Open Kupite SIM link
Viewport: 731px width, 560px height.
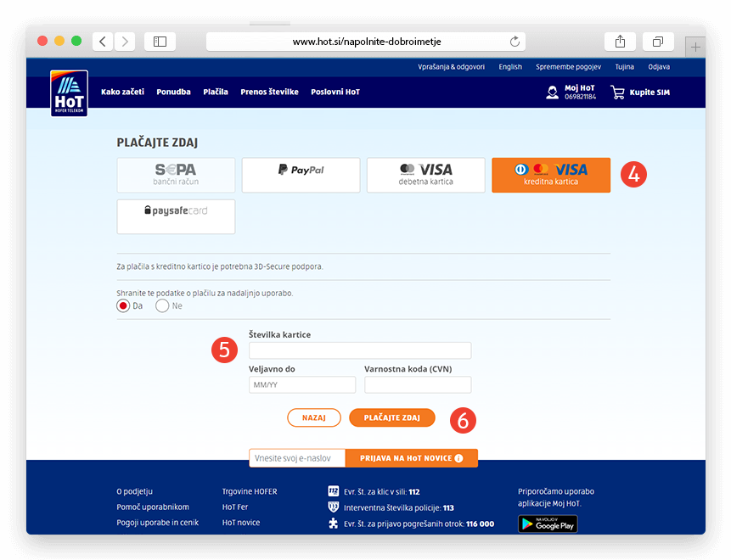pyautogui.click(x=649, y=92)
